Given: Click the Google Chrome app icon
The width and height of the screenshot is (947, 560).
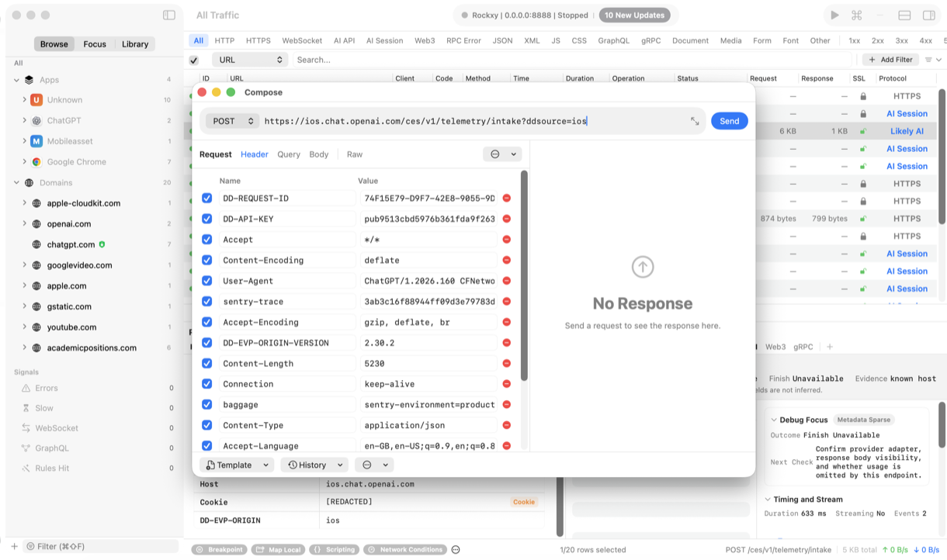Looking at the screenshot, I should pyautogui.click(x=36, y=162).
